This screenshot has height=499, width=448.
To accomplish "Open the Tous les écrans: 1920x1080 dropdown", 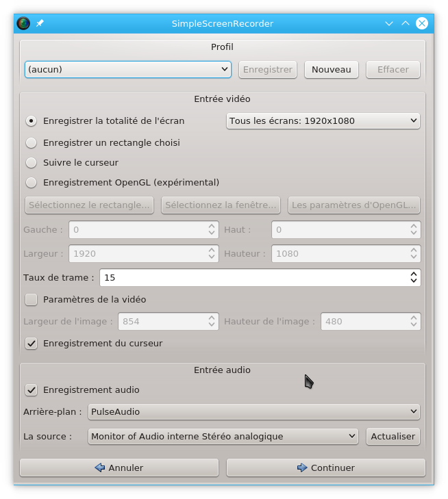I will click(x=323, y=121).
